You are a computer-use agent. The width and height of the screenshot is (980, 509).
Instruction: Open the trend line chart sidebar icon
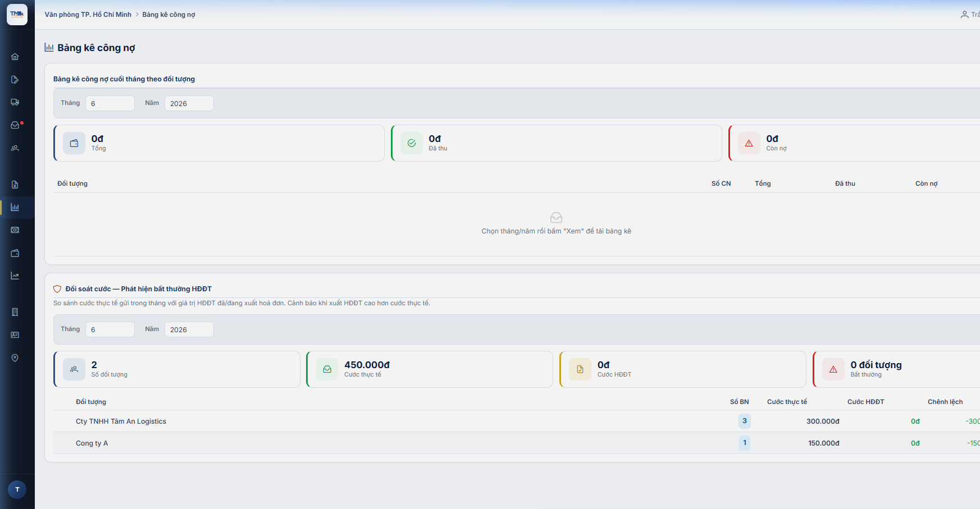pyautogui.click(x=15, y=276)
